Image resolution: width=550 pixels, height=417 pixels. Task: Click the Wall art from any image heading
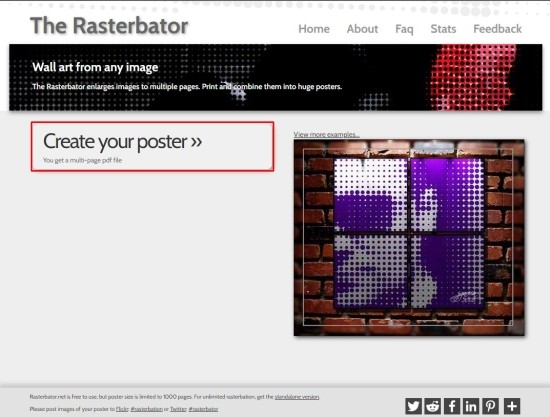coord(95,67)
